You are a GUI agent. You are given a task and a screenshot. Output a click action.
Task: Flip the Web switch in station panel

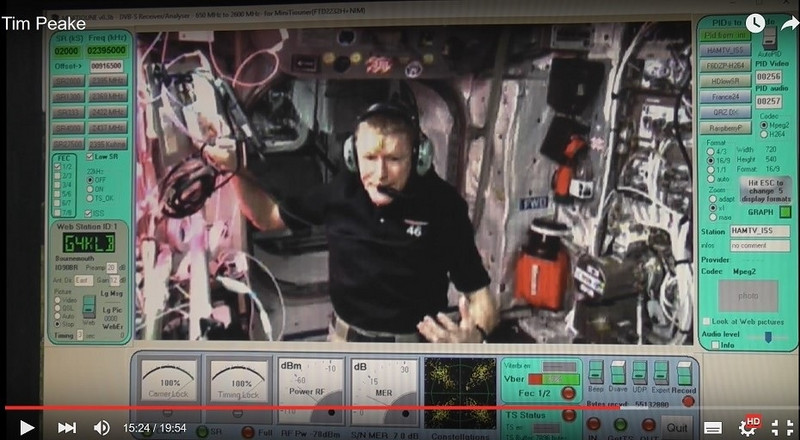(x=89, y=306)
